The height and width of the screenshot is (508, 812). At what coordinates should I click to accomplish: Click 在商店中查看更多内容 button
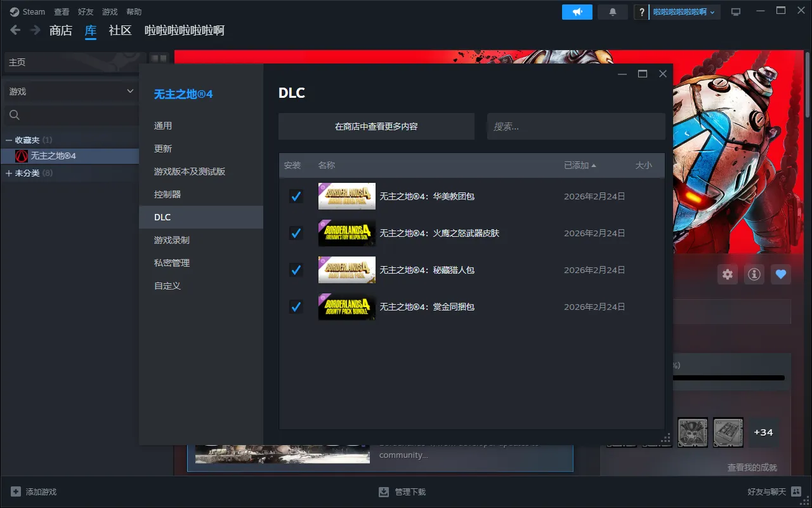(x=376, y=126)
